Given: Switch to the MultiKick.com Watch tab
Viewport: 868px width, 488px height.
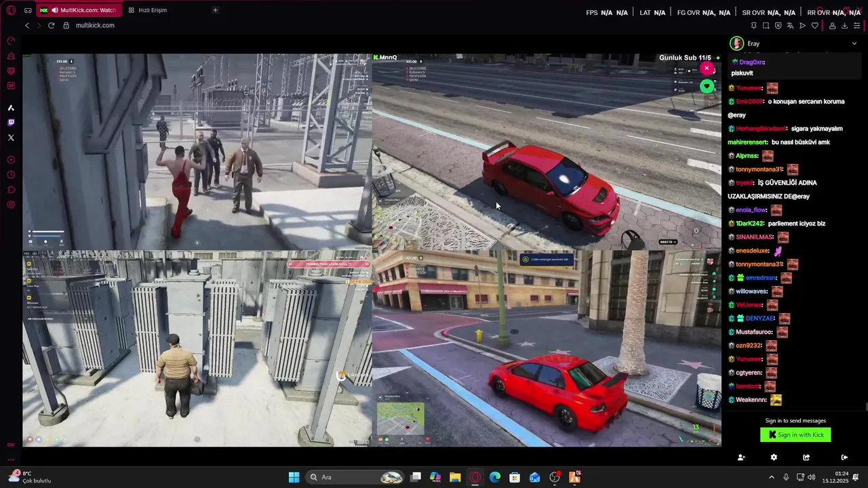Looking at the screenshot, I should [x=78, y=10].
